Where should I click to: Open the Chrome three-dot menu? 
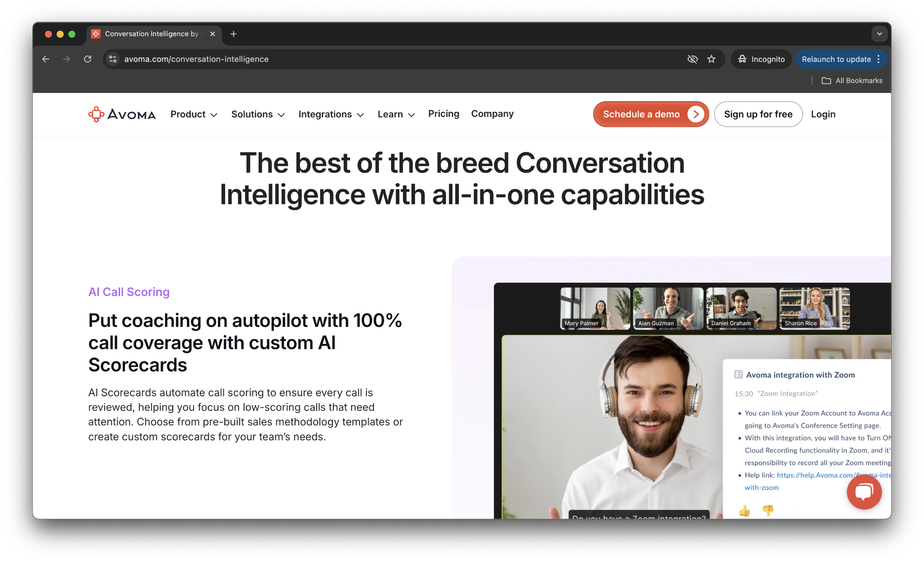pos(878,59)
